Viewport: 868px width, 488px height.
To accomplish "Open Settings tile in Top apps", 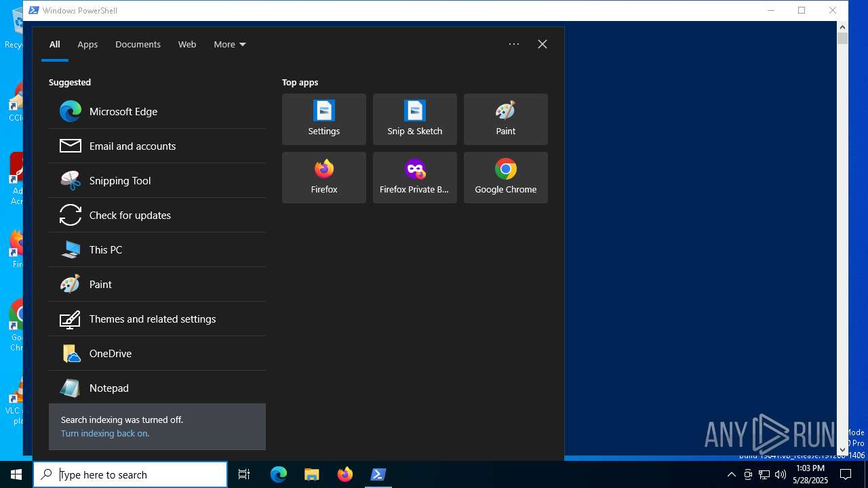I will coord(324,119).
